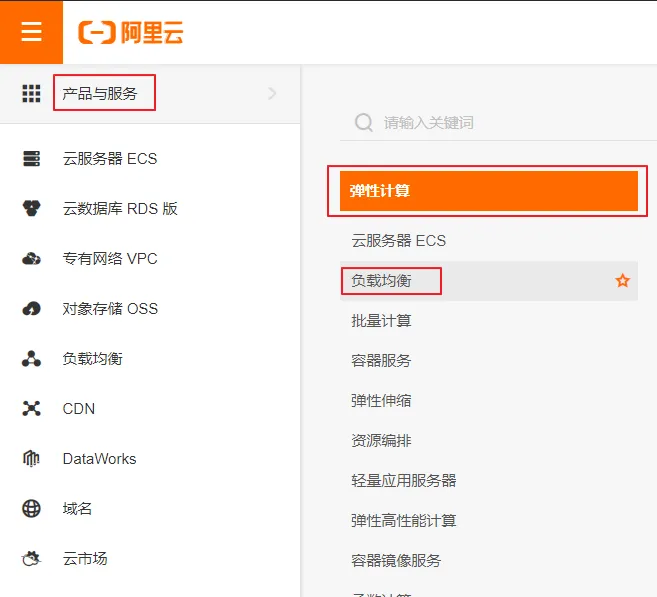
Task: Open 弹性高性能计算 product
Action: pyautogui.click(x=404, y=520)
